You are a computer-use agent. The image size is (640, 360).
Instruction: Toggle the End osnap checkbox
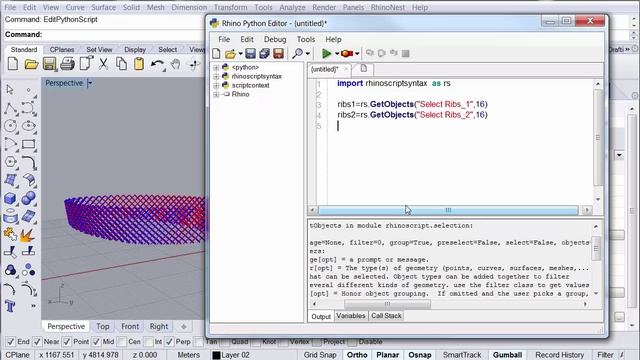click(11, 342)
